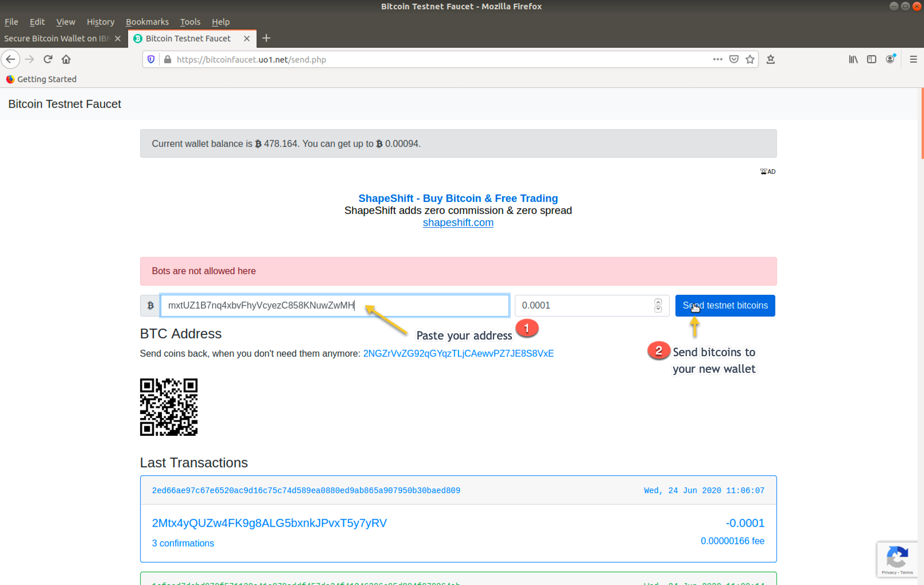Open the Help menu
The image size is (924, 585).
coord(220,22)
